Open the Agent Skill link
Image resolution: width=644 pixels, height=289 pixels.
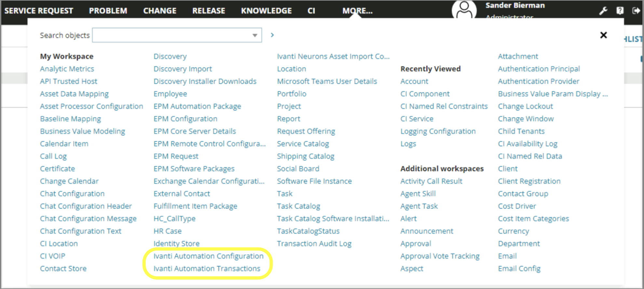click(x=418, y=194)
